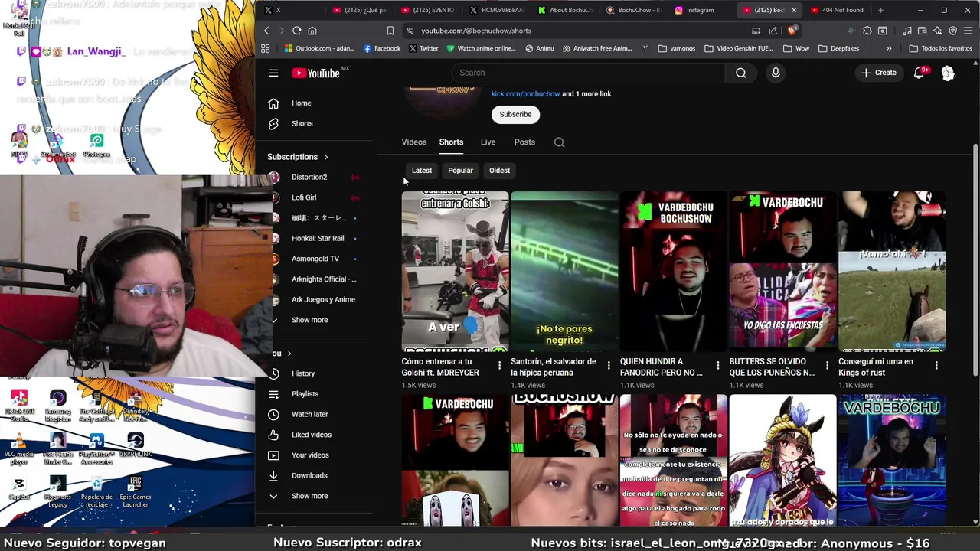Open options menu for Cómo entrenar a tu Golshi
The height and width of the screenshot is (551, 980).
pyautogui.click(x=499, y=366)
